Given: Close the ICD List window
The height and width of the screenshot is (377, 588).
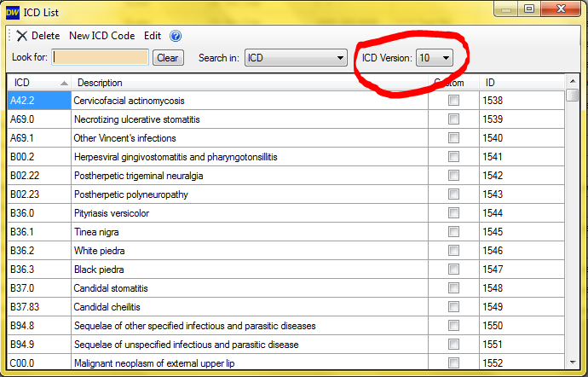Looking at the screenshot, I should (561, 9).
